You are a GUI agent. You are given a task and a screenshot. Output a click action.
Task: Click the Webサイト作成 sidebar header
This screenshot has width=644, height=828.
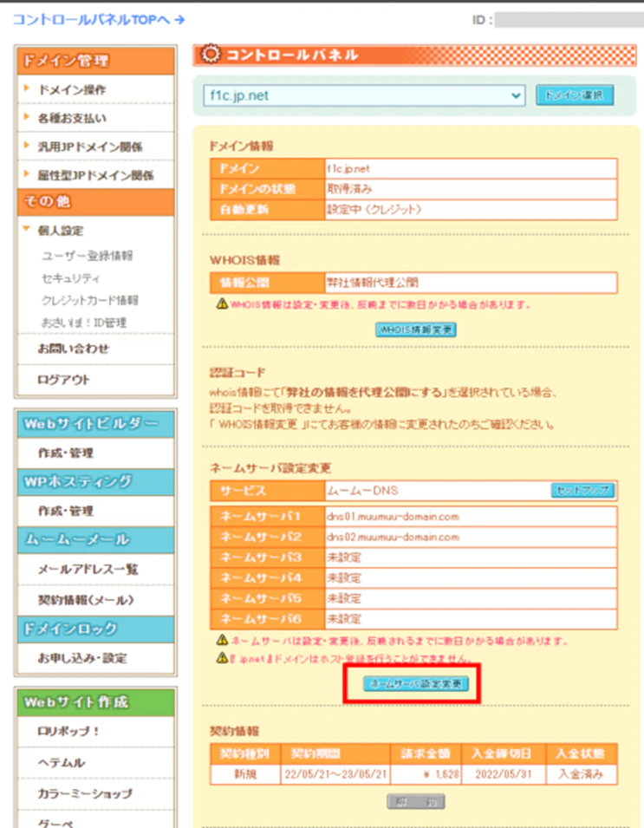pos(95,702)
